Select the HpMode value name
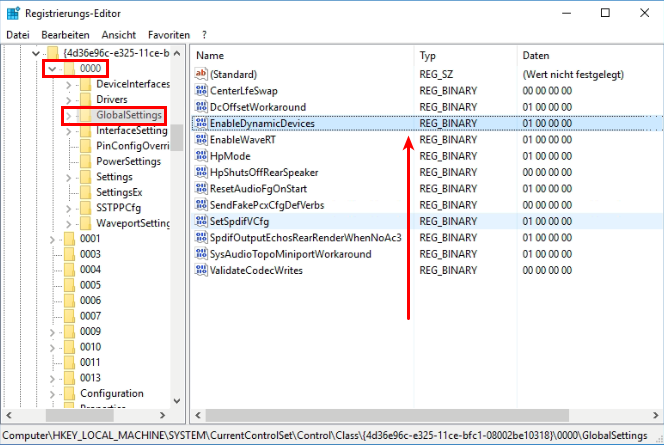 [x=230, y=156]
